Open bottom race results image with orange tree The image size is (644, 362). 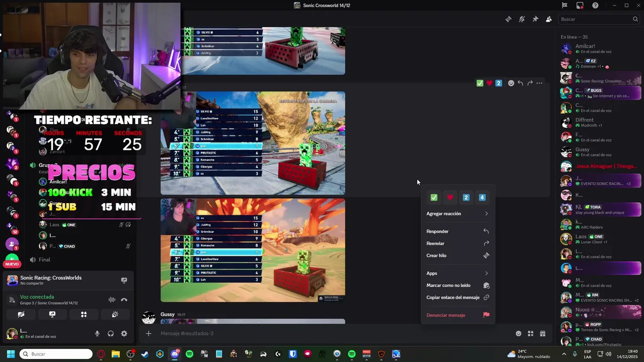pyautogui.click(x=253, y=250)
